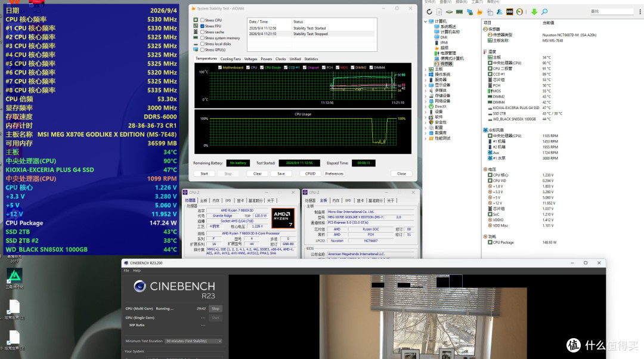Enable Stress system memory checkbox
This screenshot has width=644, height=359.
click(x=202, y=38)
